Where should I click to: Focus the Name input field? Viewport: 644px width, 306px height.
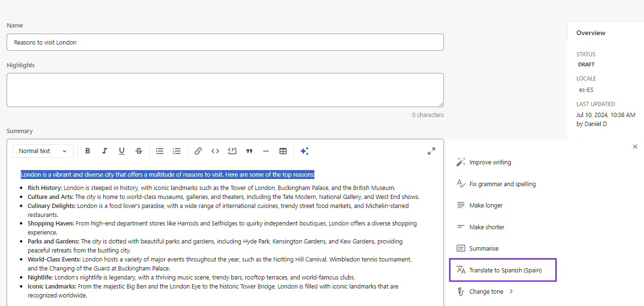pos(225,42)
